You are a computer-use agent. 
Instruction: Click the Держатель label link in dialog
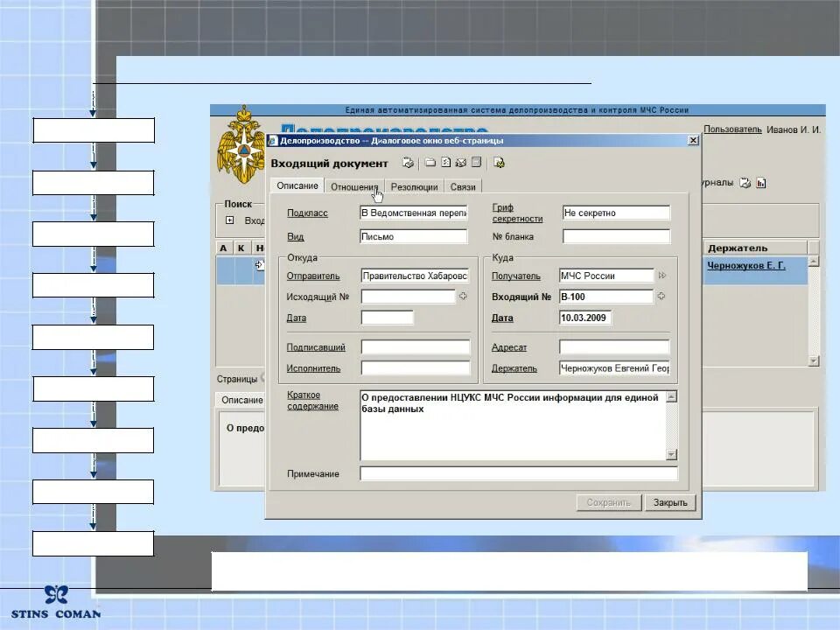pos(514,368)
